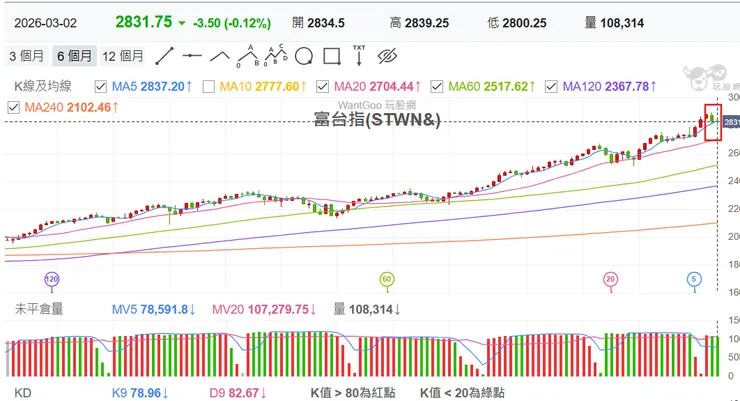The height and width of the screenshot is (401, 740).
Task: Click the date 2026-03-02
Action: pyautogui.click(x=45, y=23)
